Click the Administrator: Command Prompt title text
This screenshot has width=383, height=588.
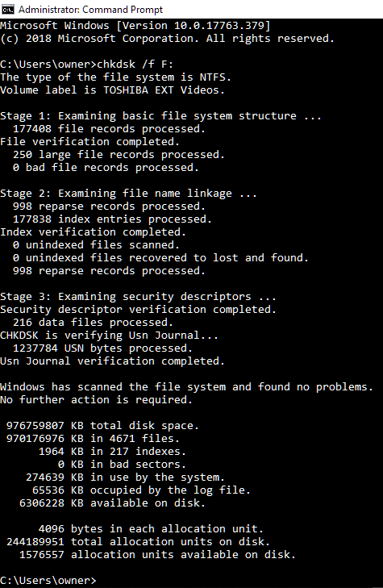tap(90, 10)
